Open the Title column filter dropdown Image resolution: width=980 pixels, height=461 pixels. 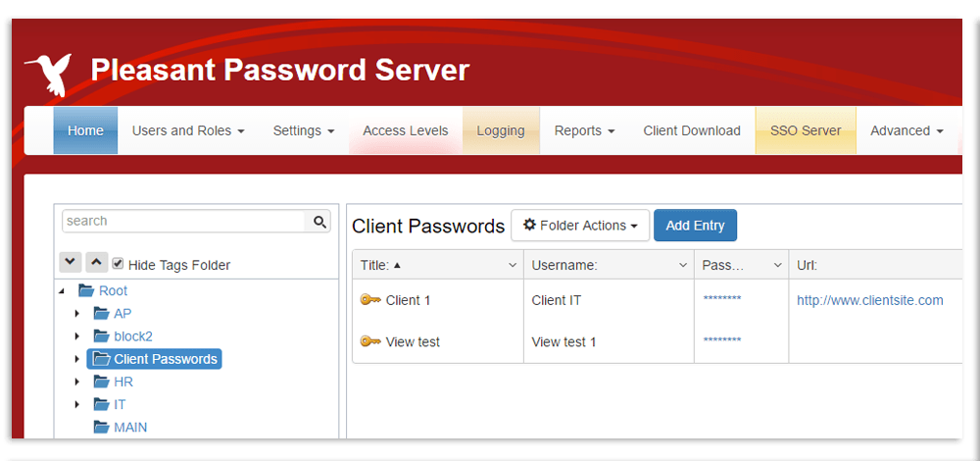pyautogui.click(x=513, y=265)
